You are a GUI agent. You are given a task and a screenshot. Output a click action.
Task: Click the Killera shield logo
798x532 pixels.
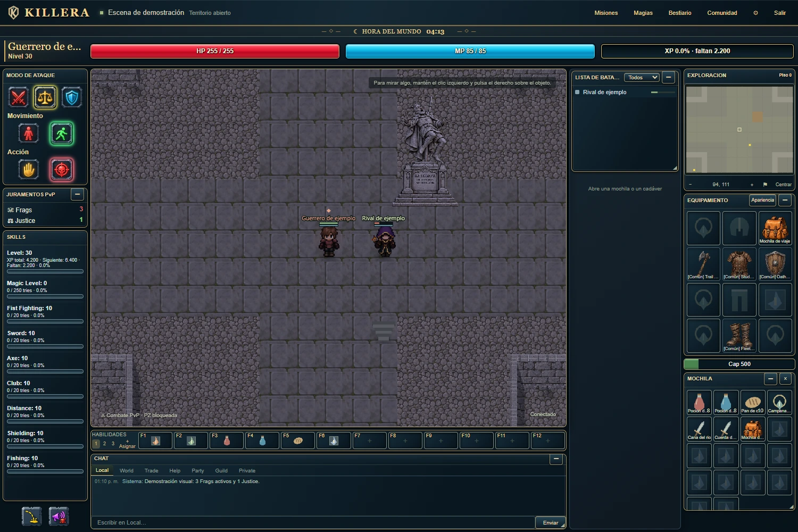pyautogui.click(x=14, y=13)
